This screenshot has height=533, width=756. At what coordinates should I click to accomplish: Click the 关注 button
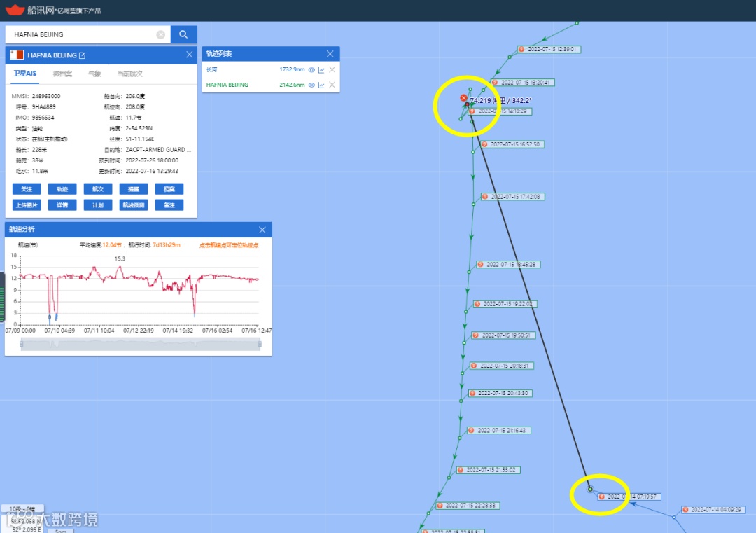27,189
